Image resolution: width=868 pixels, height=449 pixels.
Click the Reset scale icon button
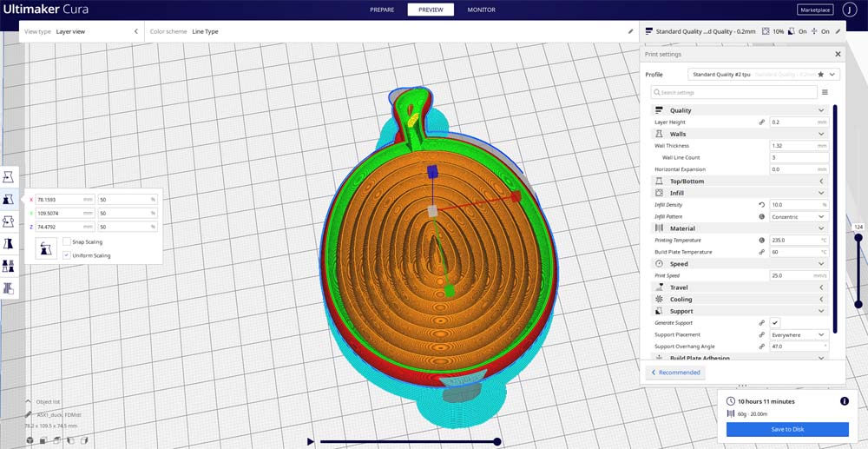(x=46, y=248)
